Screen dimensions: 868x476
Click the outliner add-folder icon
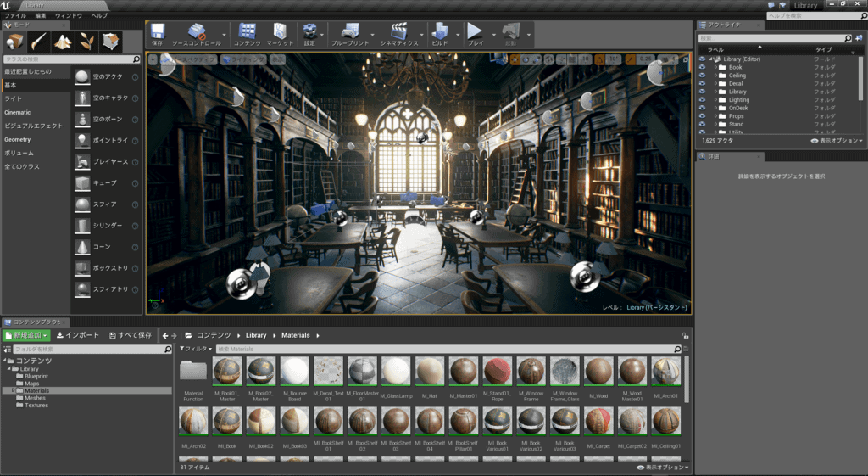[859, 38]
